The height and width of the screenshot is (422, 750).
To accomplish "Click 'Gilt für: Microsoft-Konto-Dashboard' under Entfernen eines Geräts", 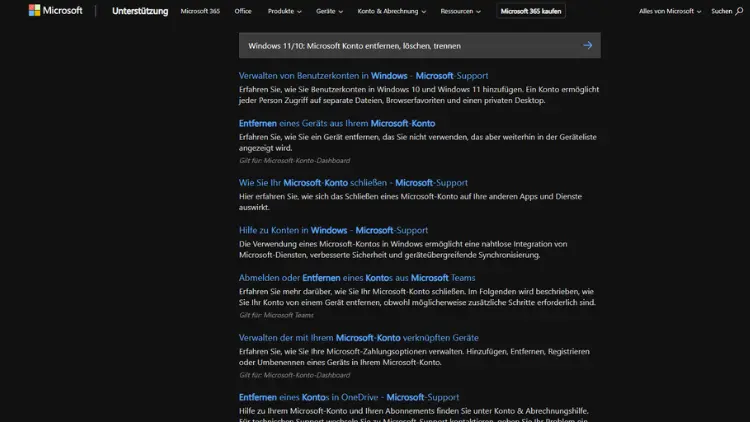I will pos(295,161).
